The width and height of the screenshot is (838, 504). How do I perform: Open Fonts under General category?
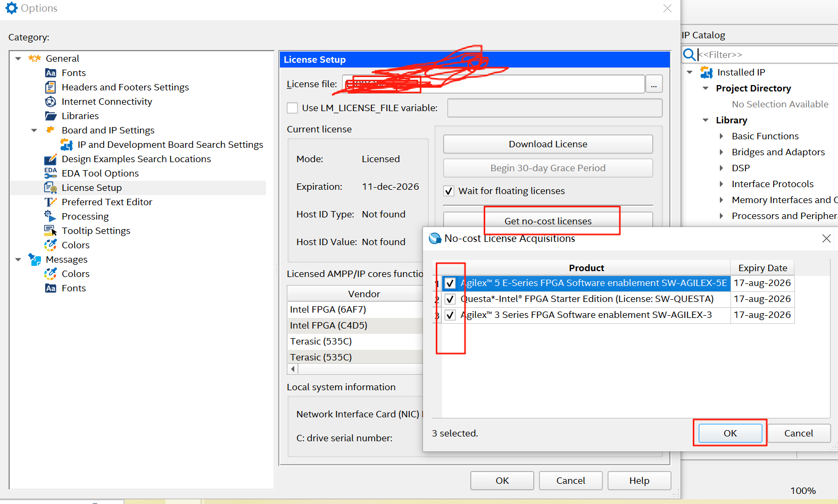point(73,73)
